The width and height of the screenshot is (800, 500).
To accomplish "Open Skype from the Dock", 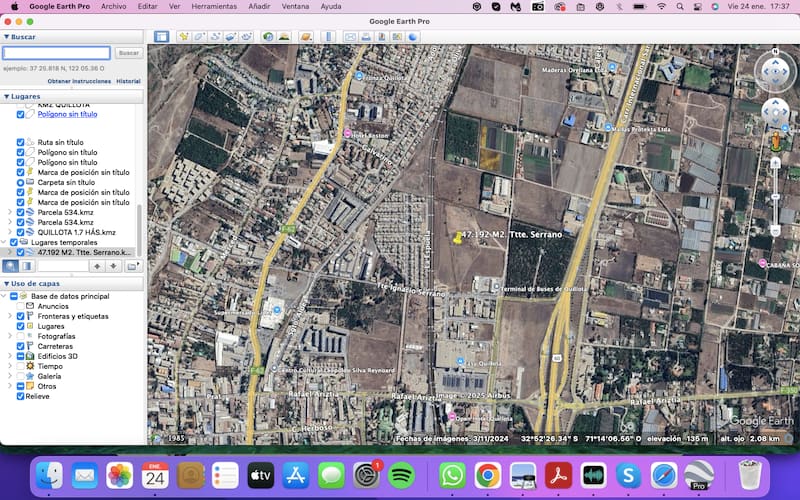I will pyautogui.click(x=628, y=476).
